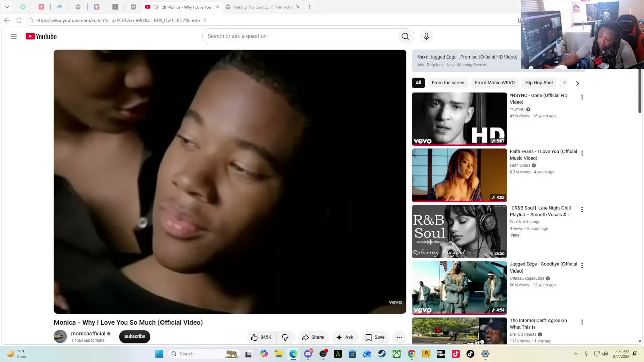Click the search magnifier button
The height and width of the screenshot is (362, 644).
[x=405, y=36]
